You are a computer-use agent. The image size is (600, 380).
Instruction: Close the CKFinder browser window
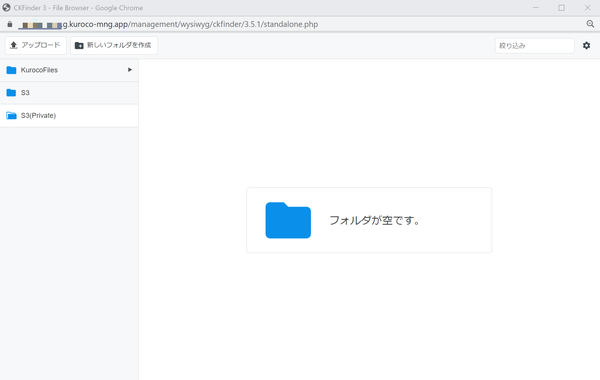pos(587,8)
